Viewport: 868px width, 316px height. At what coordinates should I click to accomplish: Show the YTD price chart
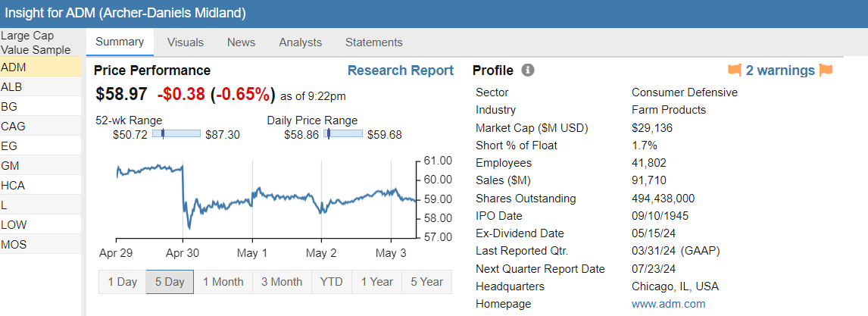pyautogui.click(x=331, y=282)
